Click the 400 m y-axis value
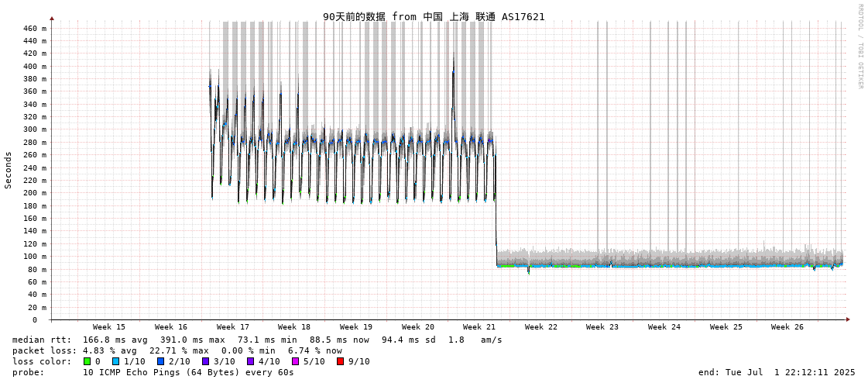Viewport: 868px width, 383px height. point(35,66)
